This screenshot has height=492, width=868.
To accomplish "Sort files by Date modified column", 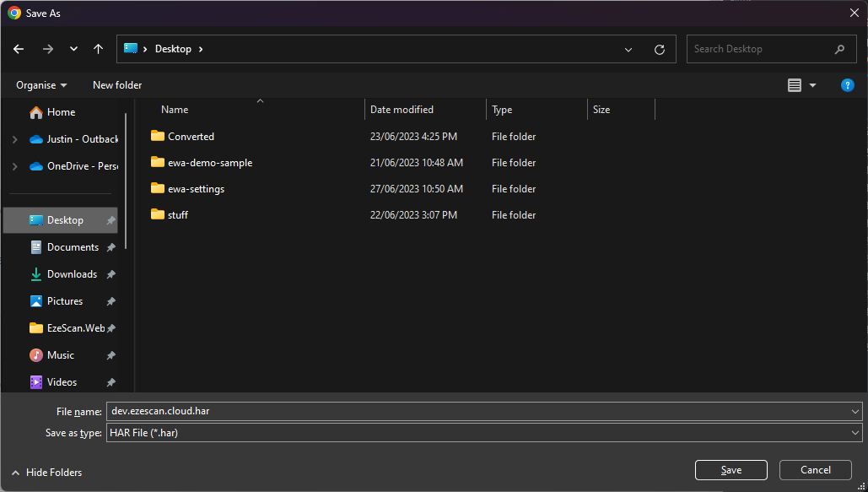I will point(402,110).
